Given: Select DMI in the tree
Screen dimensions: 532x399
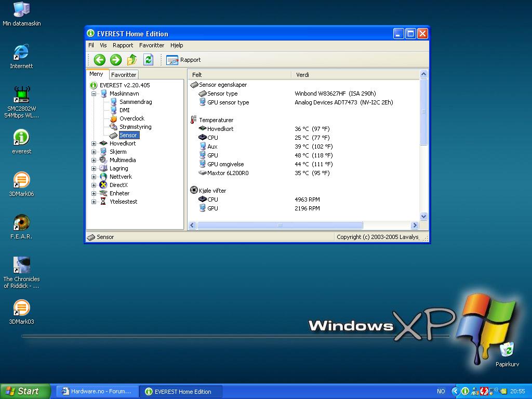Looking at the screenshot, I should (125, 110).
